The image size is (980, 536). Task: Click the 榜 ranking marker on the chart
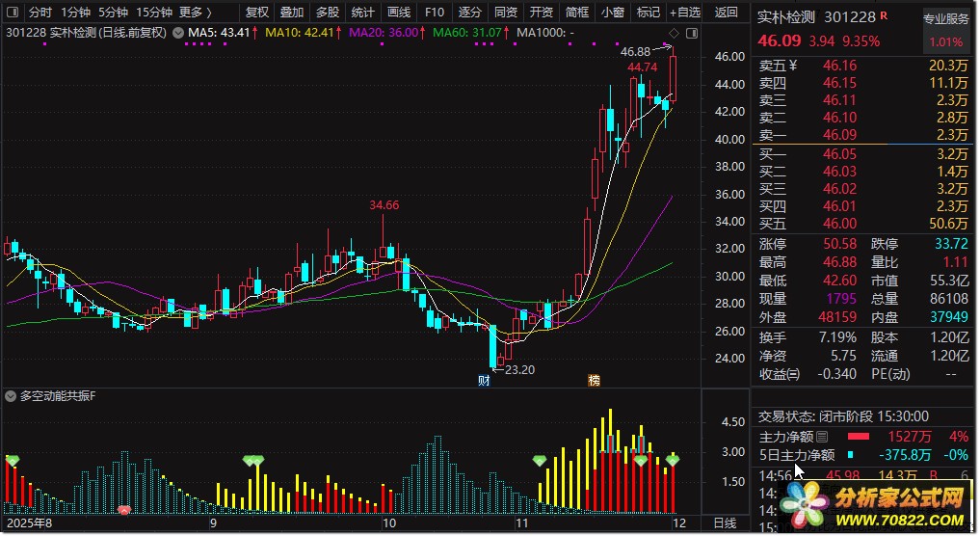(594, 380)
